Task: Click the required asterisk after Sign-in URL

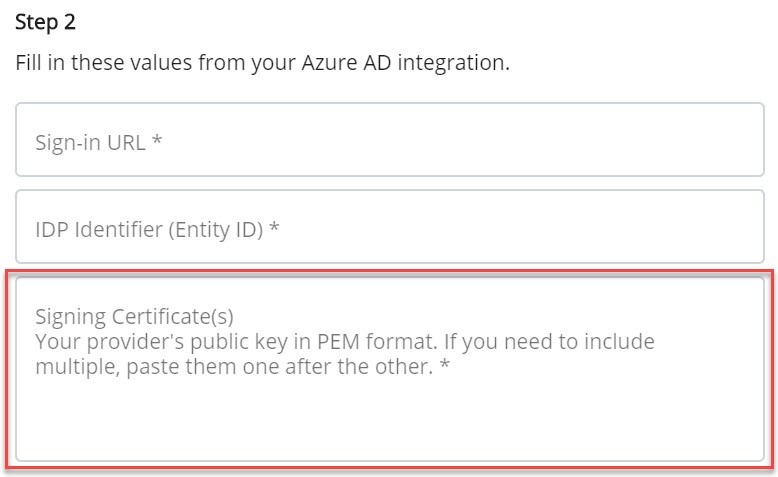Action: [157, 140]
